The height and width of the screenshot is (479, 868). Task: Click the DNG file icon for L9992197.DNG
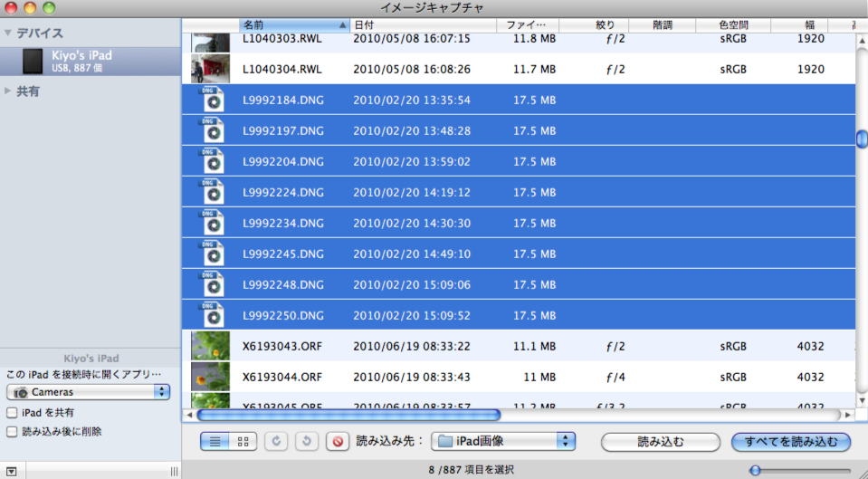click(211, 130)
